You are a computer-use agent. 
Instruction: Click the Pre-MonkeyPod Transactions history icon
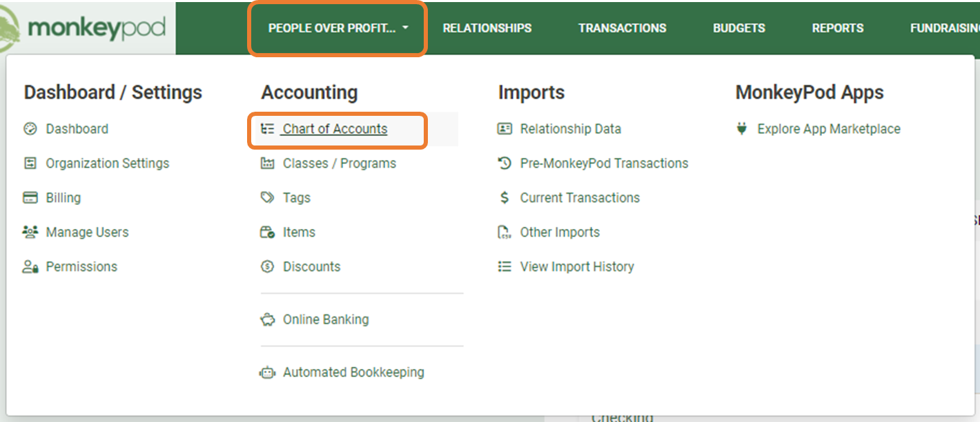click(504, 163)
